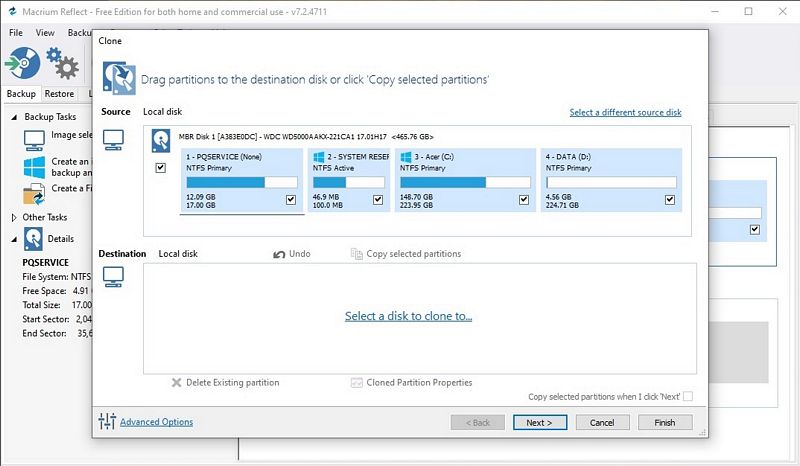Screen dimensions: 800x466
Task: Click DATA (D:) partition usage bar
Action: pyautogui.click(x=611, y=182)
